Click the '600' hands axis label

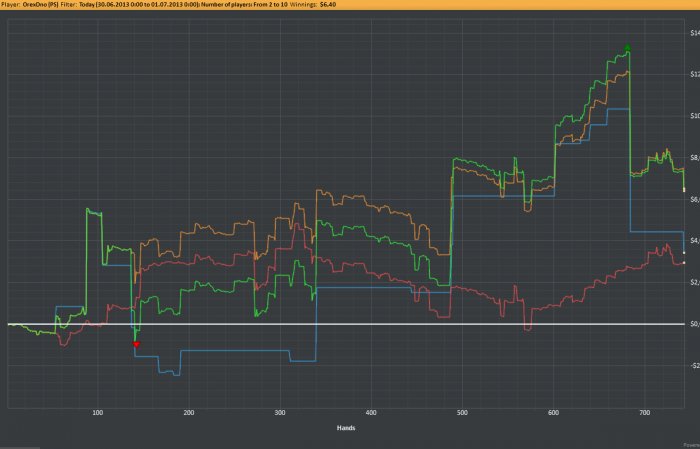pyautogui.click(x=553, y=413)
